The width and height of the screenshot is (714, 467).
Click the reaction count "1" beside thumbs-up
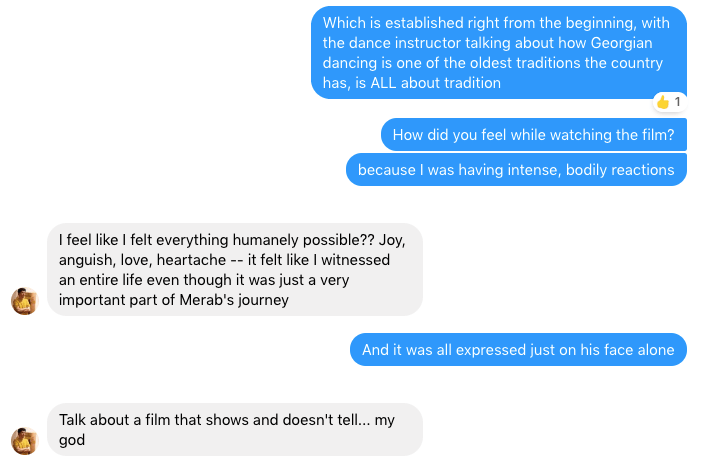[x=677, y=102]
